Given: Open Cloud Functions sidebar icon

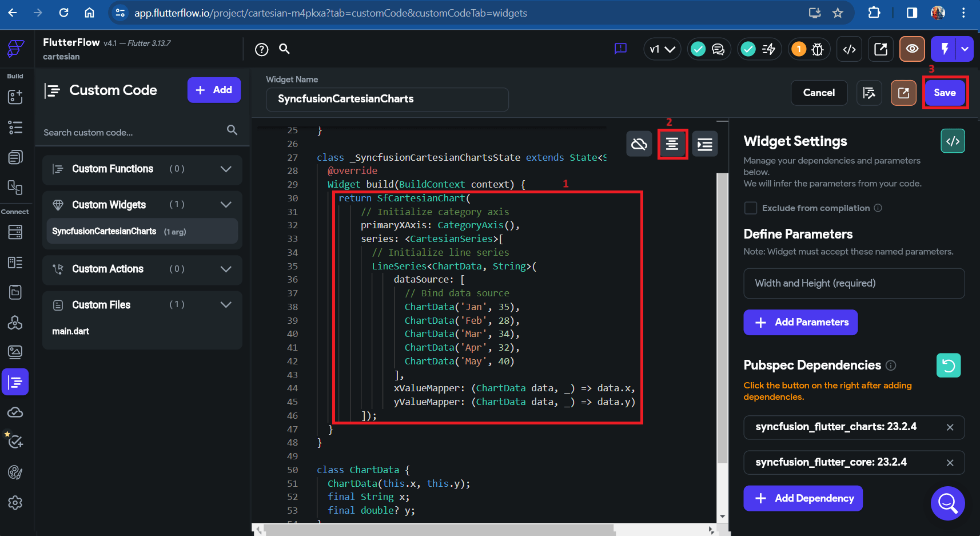Looking at the screenshot, I should pyautogui.click(x=15, y=412).
